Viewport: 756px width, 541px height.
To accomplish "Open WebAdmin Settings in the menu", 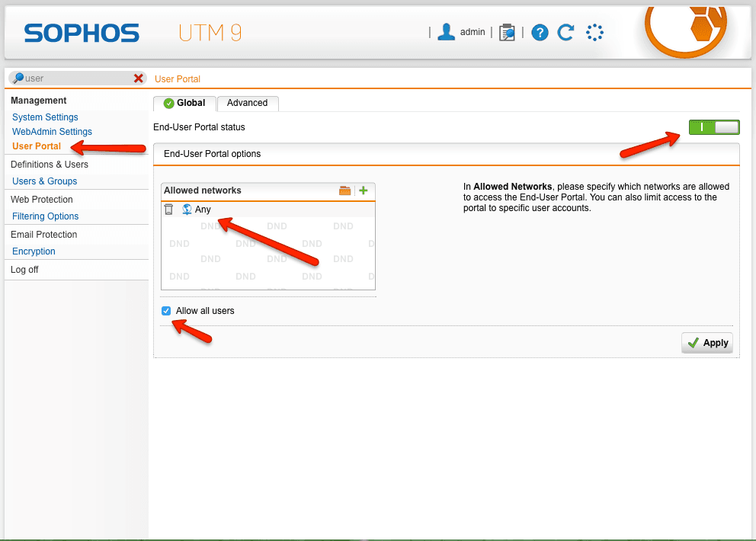I will [x=52, y=132].
